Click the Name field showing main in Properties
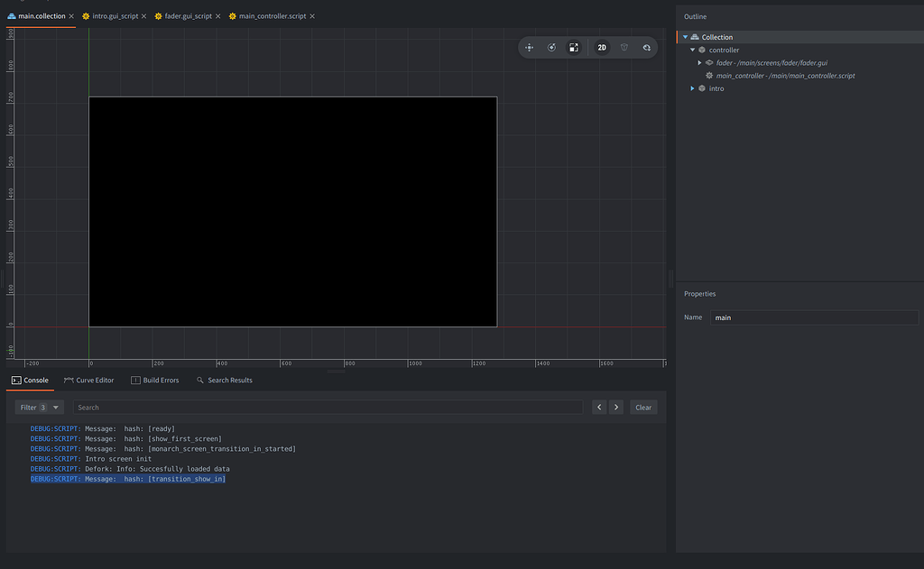Image resolution: width=924 pixels, height=569 pixels. [x=812, y=317]
